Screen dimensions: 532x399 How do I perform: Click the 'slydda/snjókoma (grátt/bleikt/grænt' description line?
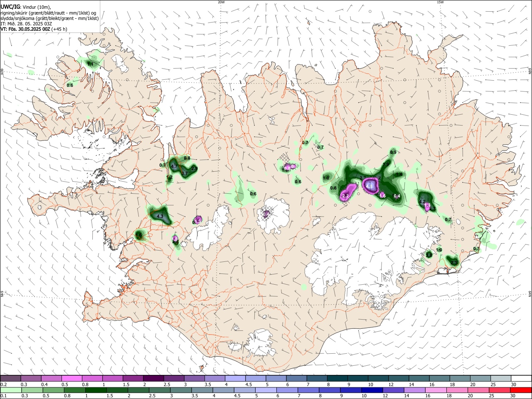pyautogui.click(x=49, y=18)
